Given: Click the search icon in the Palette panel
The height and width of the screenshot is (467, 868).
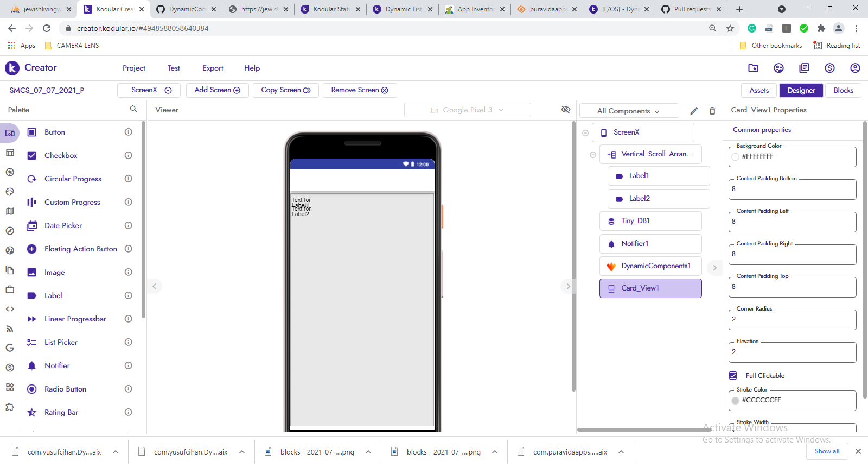Looking at the screenshot, I should tap(133, 109).
